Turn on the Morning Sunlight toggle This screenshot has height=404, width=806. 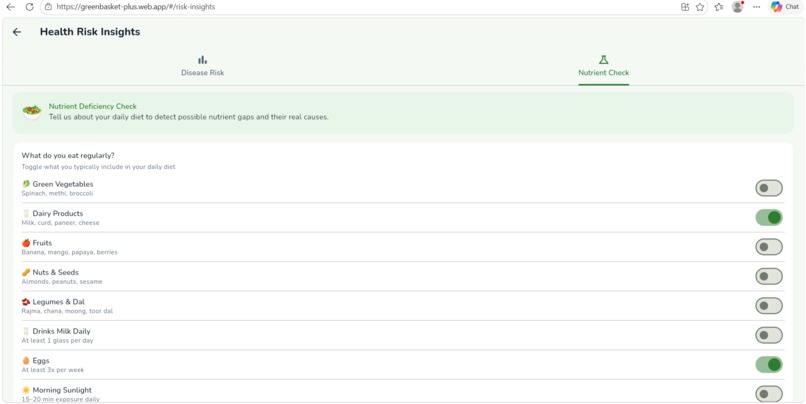769,394
